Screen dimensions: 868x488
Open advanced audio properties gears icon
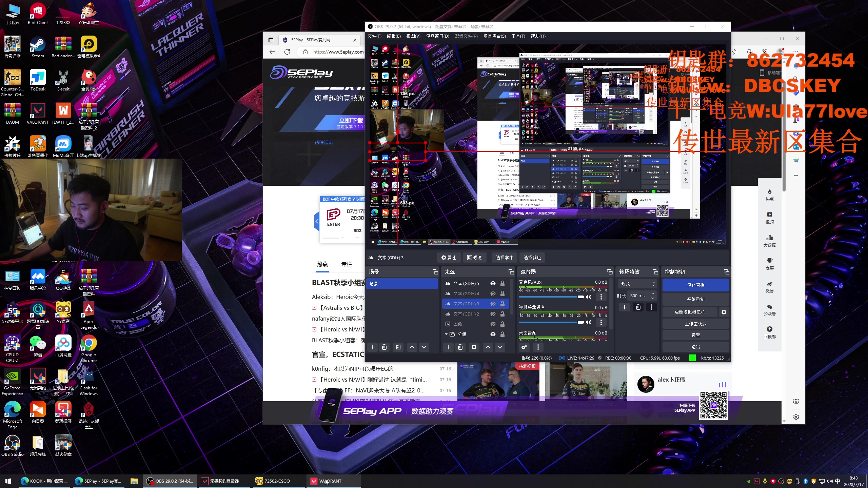524,347
